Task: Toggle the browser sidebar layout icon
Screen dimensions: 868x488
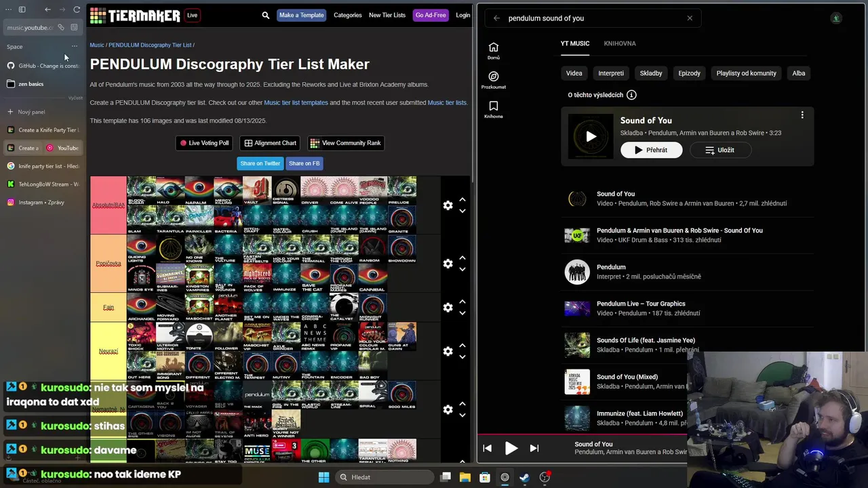Action: point(22,9)
